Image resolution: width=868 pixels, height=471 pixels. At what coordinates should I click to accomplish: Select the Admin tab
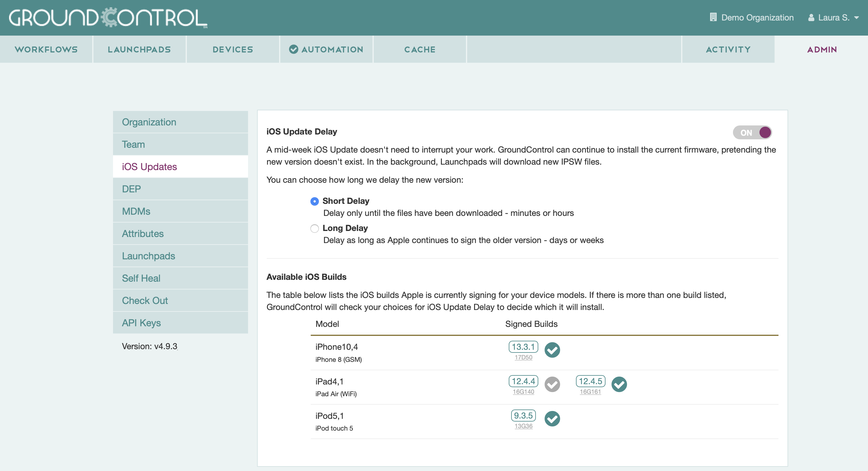(822, 49)
